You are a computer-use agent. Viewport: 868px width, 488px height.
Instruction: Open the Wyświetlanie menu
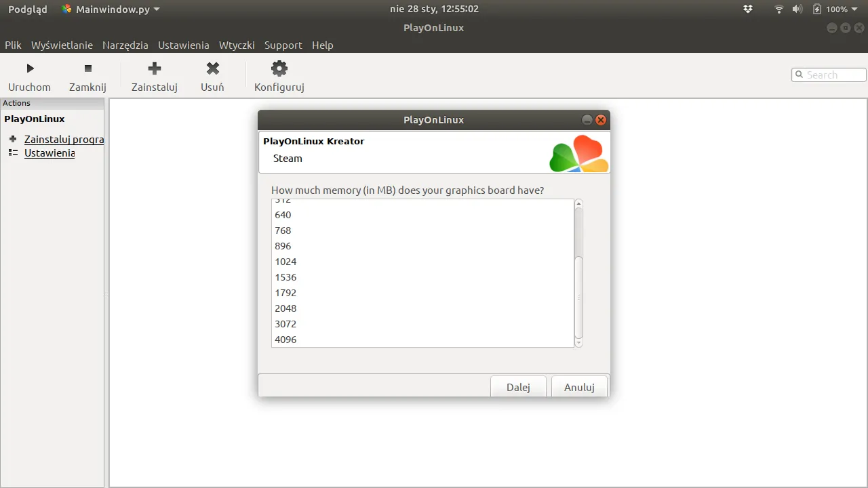tap(62, 45)
